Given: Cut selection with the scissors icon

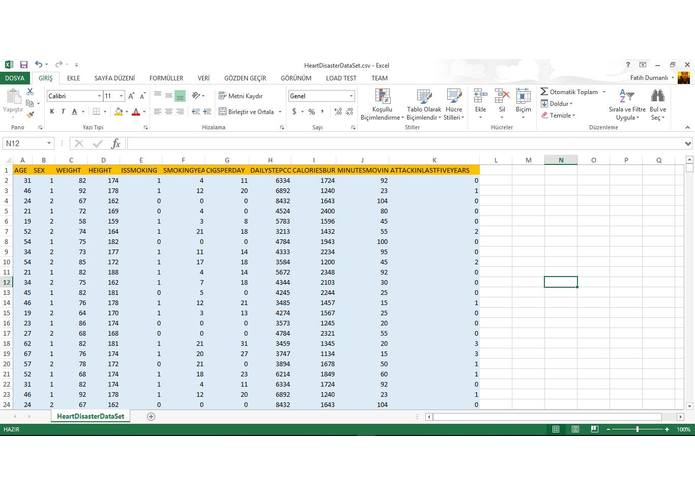Looking at the screenshot, I should (30, 92).
